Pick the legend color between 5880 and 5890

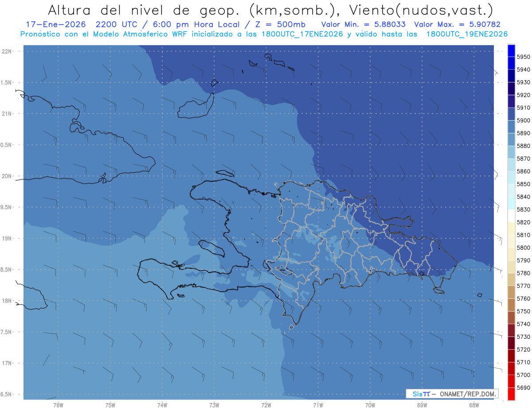[511, 140]
